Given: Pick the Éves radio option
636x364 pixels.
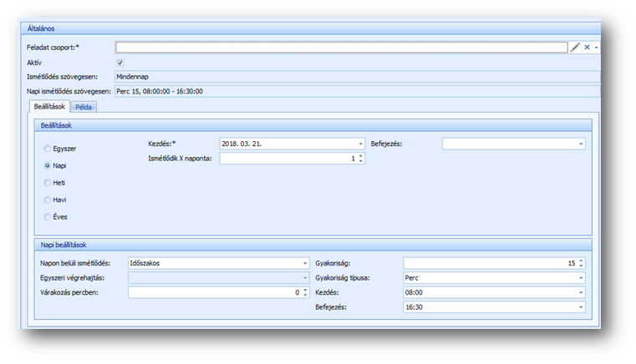Looking at the screenshot, I should click(47, 217).
